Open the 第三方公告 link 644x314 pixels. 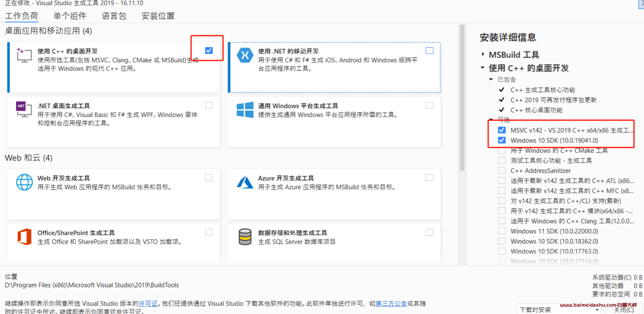[x=391, y=303]
